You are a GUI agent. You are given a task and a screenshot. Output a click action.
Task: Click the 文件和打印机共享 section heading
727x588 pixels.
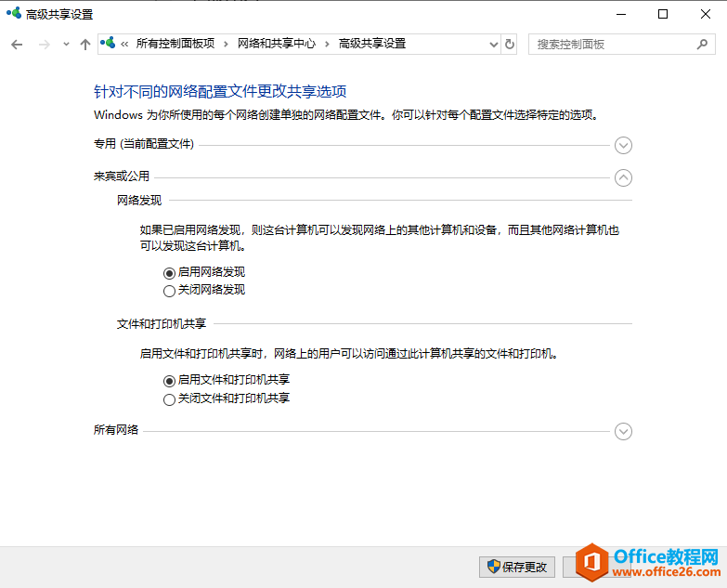pos(162,323)
